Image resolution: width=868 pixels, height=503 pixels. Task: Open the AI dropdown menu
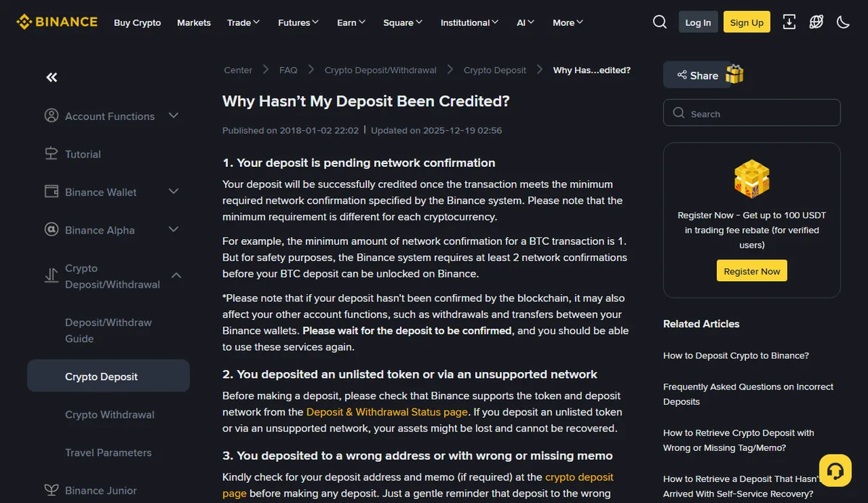click(526, 22)
